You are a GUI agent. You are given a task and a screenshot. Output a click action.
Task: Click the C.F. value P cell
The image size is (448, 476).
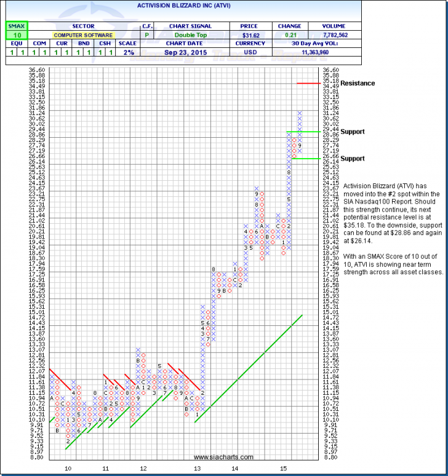[146, 36]
